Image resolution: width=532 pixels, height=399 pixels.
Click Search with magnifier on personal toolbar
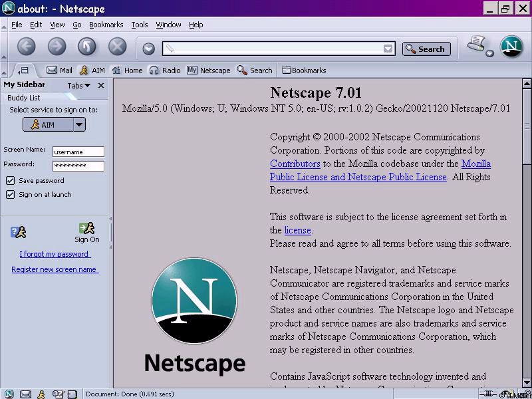pyautogui.click(x=255, y=70)
